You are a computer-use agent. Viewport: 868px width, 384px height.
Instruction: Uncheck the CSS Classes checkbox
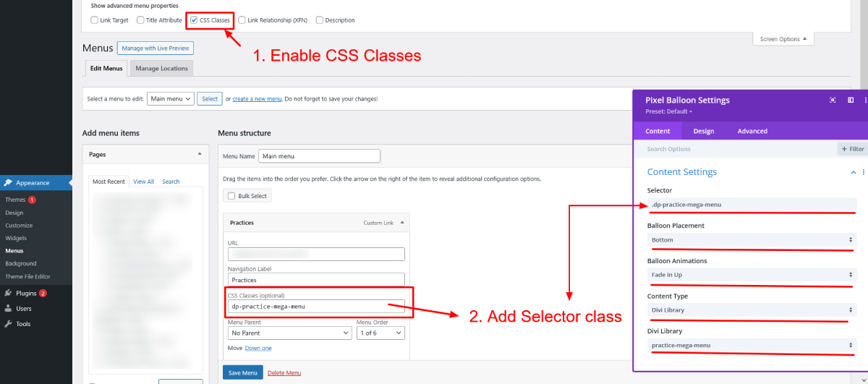194,20
